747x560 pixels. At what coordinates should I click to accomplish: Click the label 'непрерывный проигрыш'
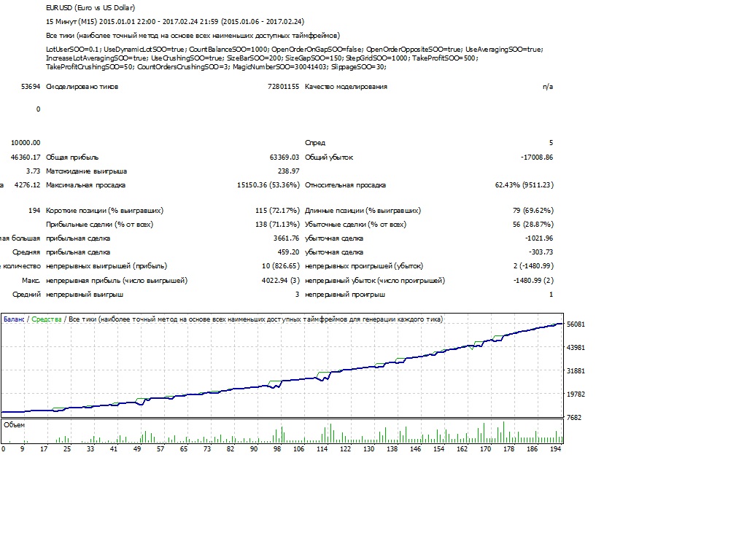(345, 295)
